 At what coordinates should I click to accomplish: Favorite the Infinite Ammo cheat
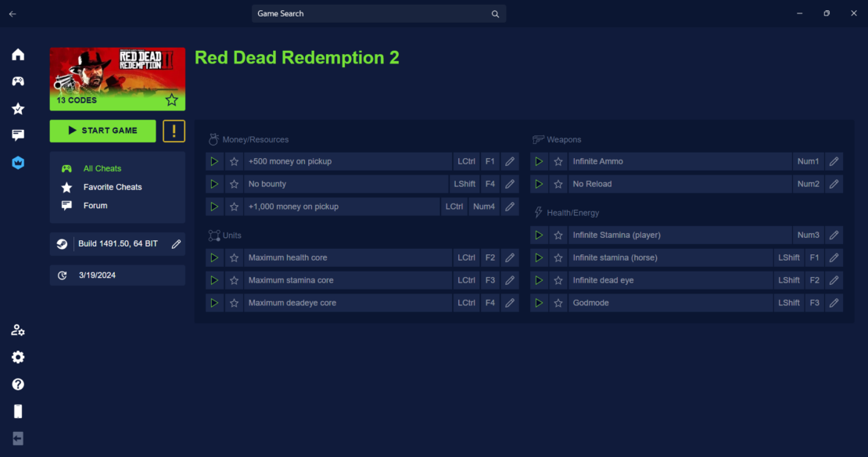[x=558, y=161]
